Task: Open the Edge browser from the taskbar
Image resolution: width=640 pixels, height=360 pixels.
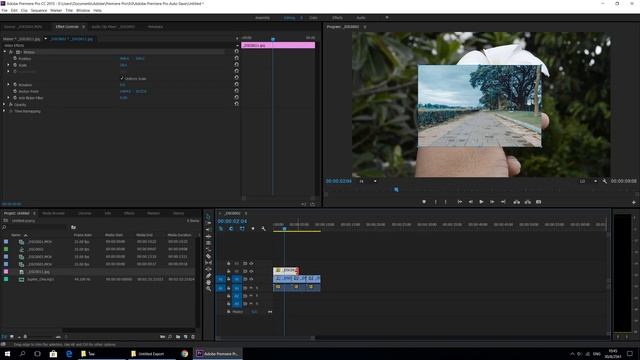Action: (x=69, y=353)
